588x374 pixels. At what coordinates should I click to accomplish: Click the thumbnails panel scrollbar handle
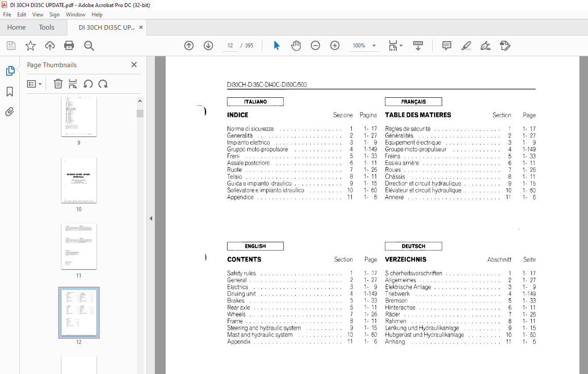(140, 113)
